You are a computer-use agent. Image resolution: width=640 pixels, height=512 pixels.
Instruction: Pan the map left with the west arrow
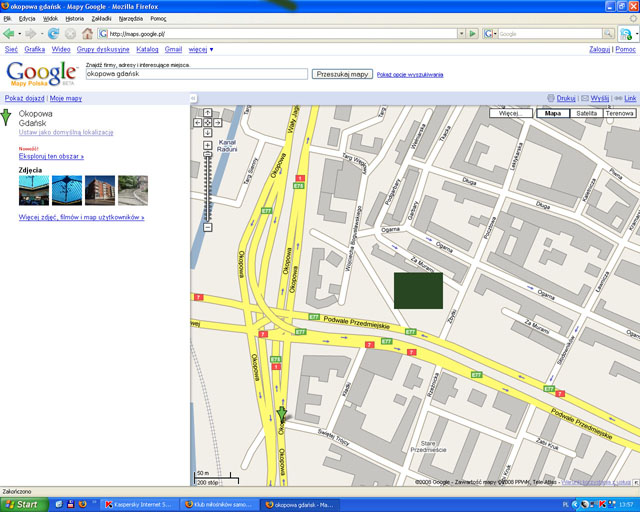198,122
